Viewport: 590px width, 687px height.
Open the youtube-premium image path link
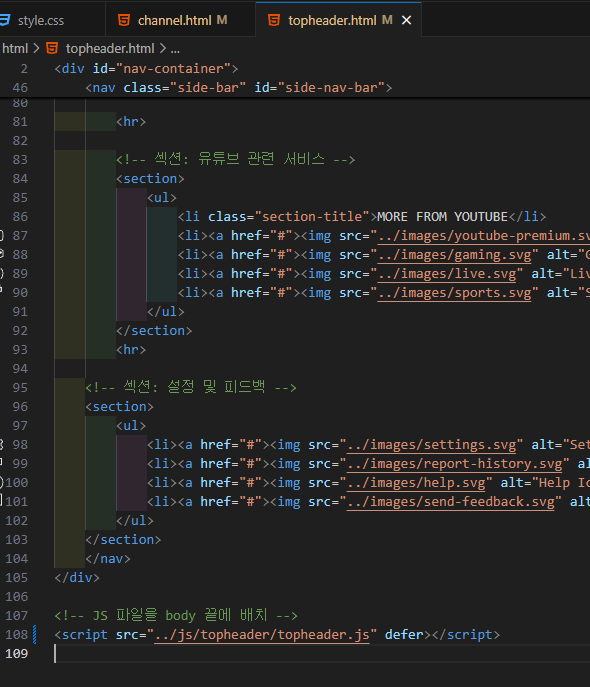[x=484, y=236]
